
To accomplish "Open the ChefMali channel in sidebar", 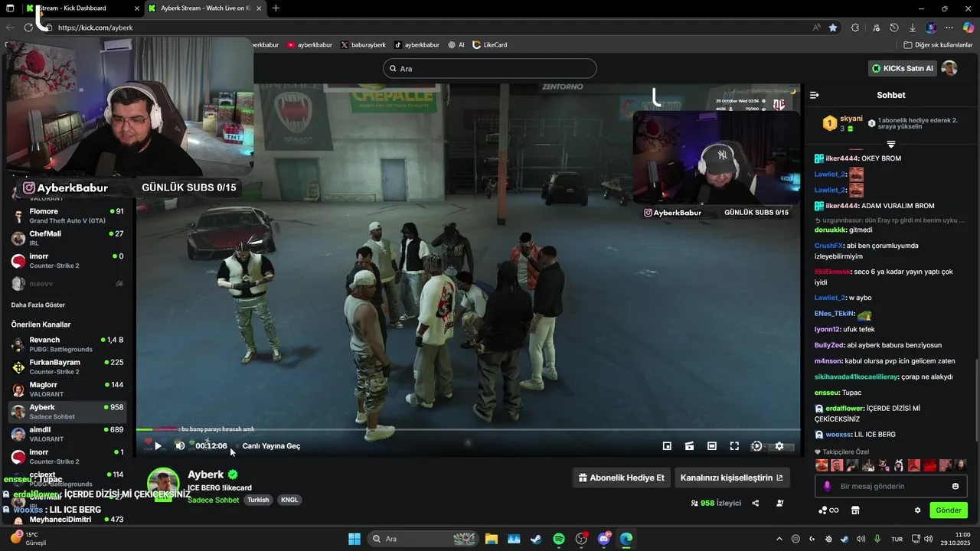I will (67, 238).
